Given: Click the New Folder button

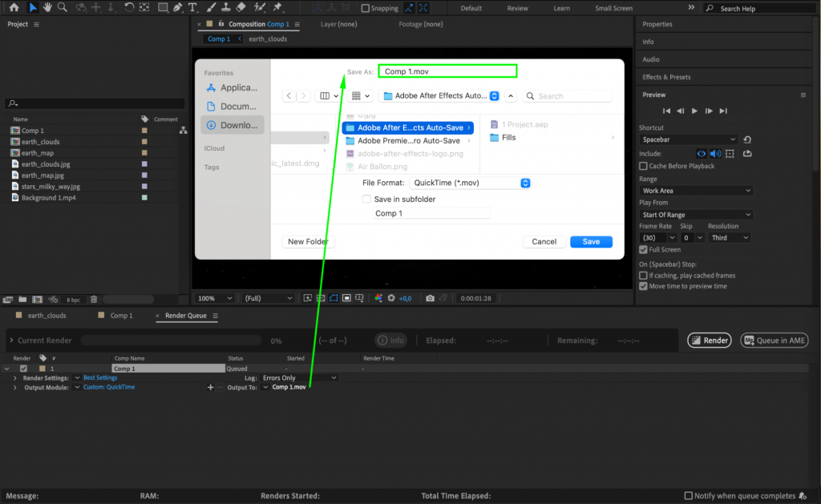Looking at the screenshot, I should (308, 241).
